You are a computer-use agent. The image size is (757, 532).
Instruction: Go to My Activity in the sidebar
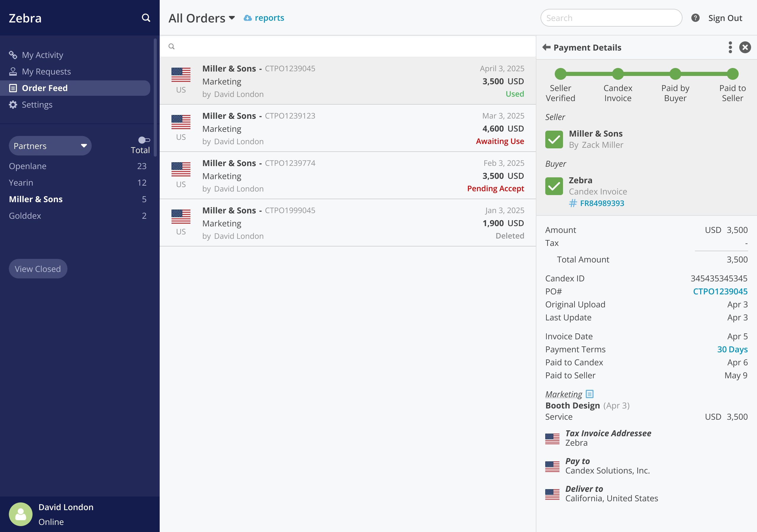pyautogui.click(x=42, y=55)
